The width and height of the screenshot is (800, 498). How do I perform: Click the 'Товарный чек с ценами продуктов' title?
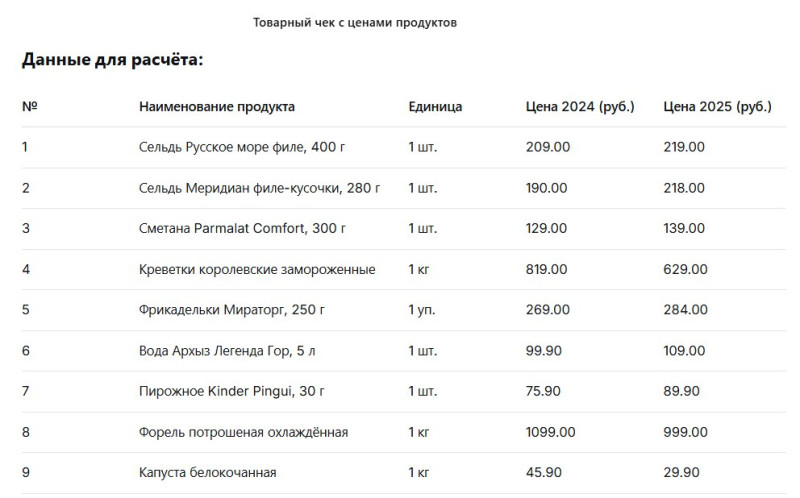355,22
